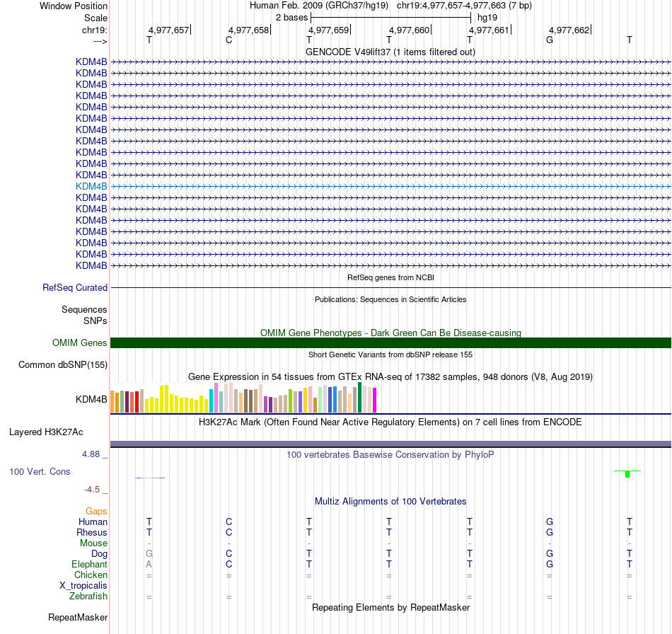This screenshot has height=634, width=672.
Task: Open Short Genetic Variants from dbSNP title
Action: tap(390, 355)
